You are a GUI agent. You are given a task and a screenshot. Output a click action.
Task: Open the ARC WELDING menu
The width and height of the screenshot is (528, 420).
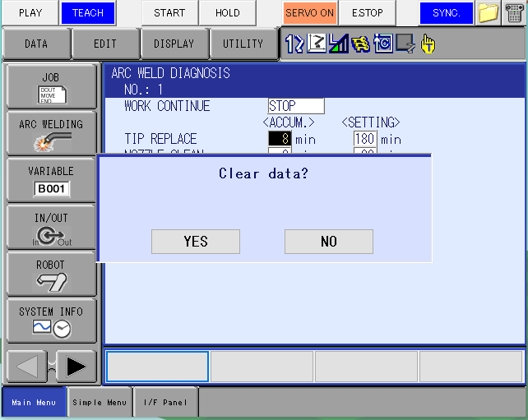tap(51, 134)
